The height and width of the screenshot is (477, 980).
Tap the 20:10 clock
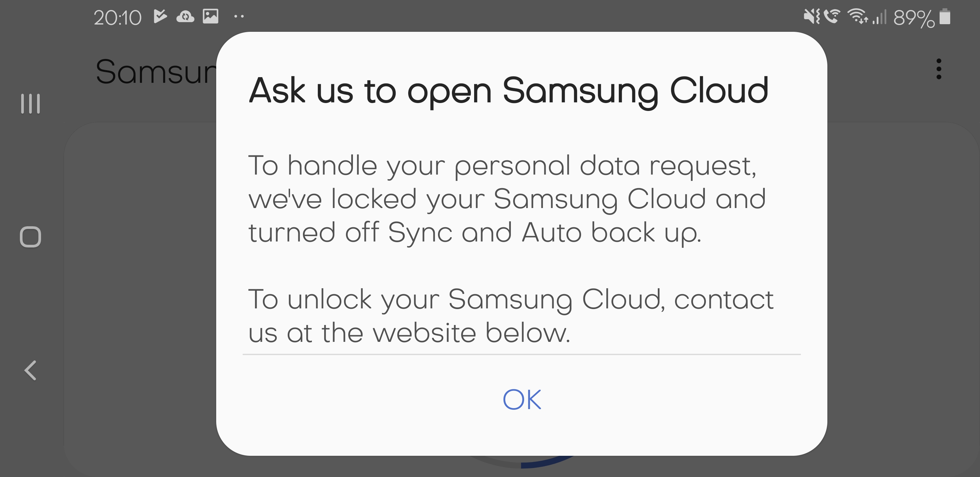118,18
